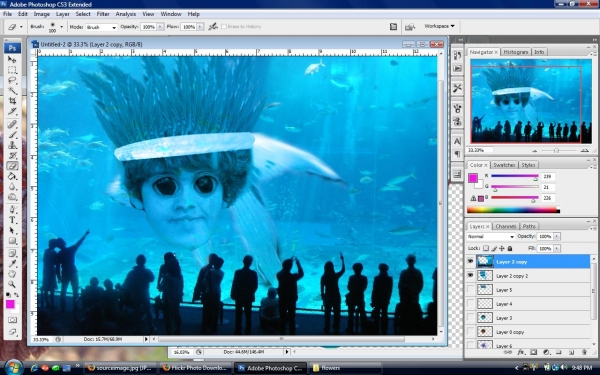Hide the Layer 2 copy 2 layer
This screenshot has width=600, height=375.
470,276
